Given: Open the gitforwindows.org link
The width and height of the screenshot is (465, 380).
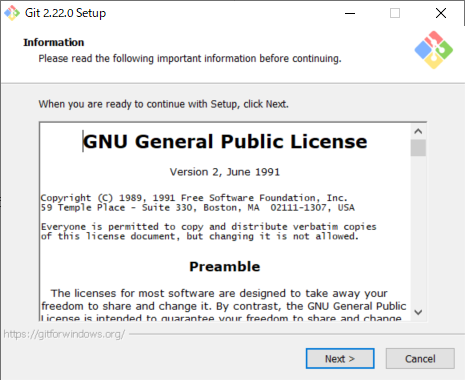Looking at the screenshot, I should [x=64, y=334].
